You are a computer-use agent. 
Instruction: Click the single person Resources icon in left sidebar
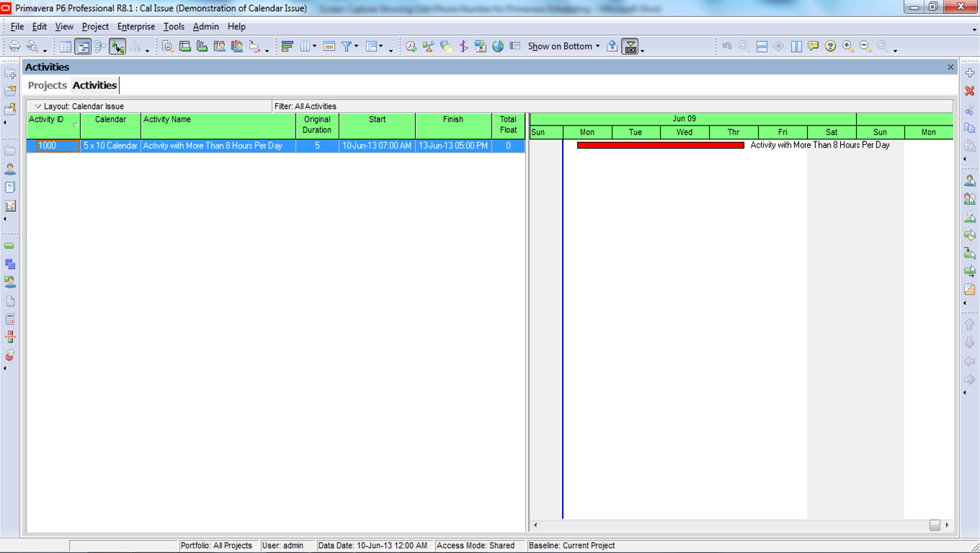click(10, 169)
